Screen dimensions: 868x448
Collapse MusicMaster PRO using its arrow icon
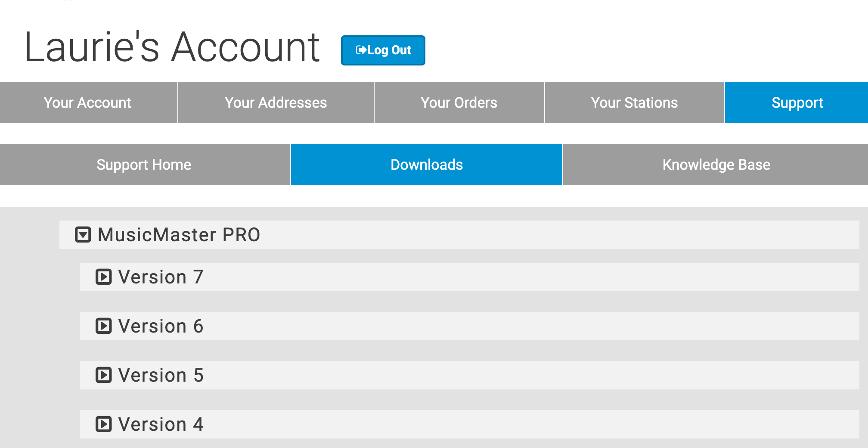pos(83,235)
